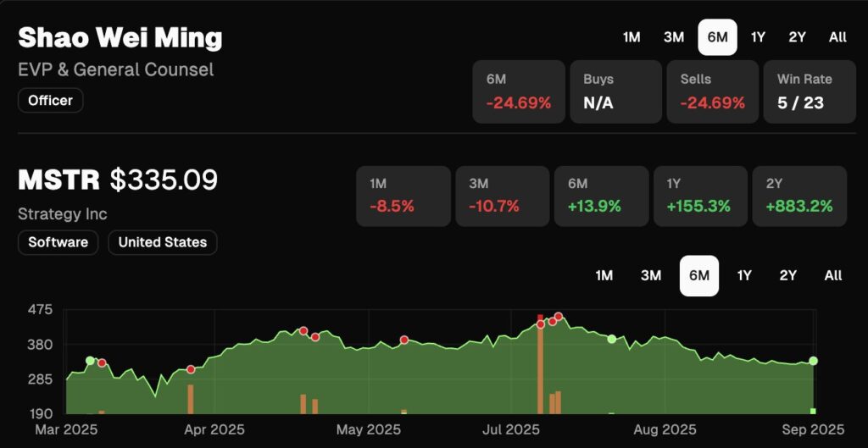Switch insider performance range to 1Y

(758, 36)
